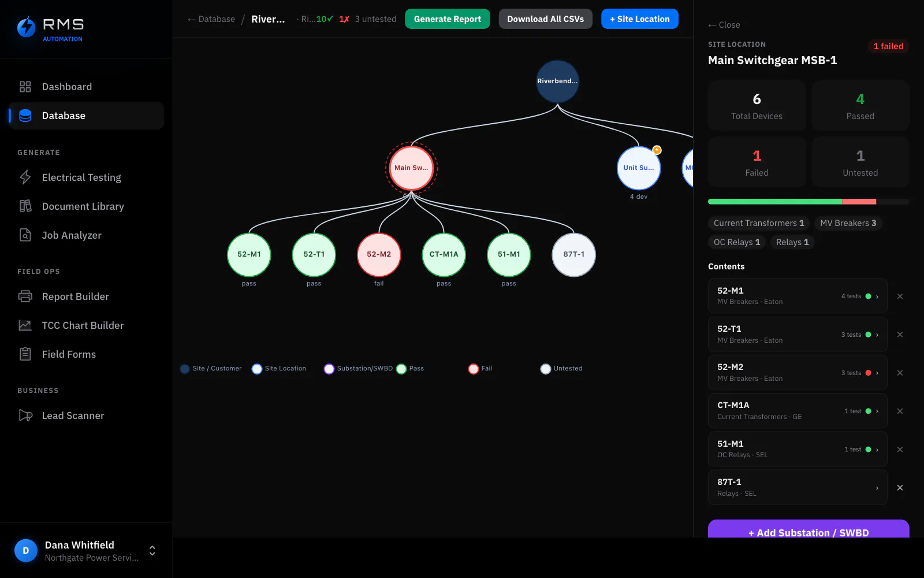Screen dimensions: 924x578
Task: Click Add Substation / SWBD button
Action: tap(808, 529)
